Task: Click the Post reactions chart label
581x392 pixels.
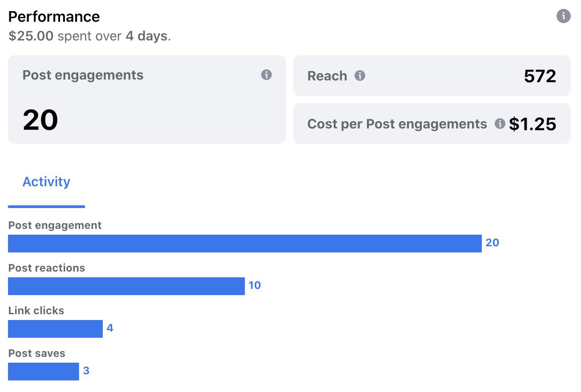Action: [46, 268]
